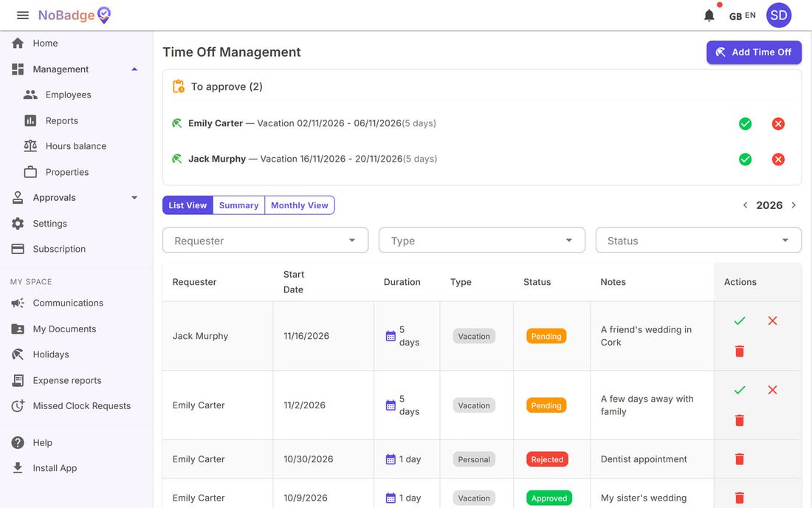
Task: Click the Duration column header
Action: point(402,282)
